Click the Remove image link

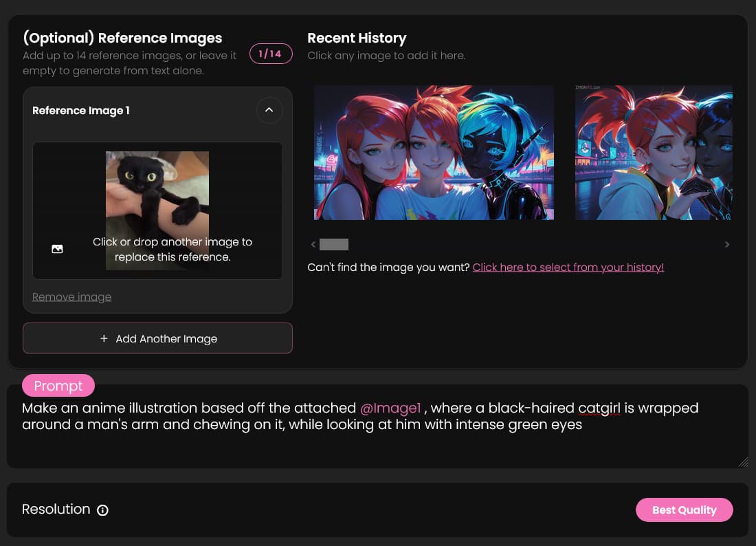click(x=71, y=296)
